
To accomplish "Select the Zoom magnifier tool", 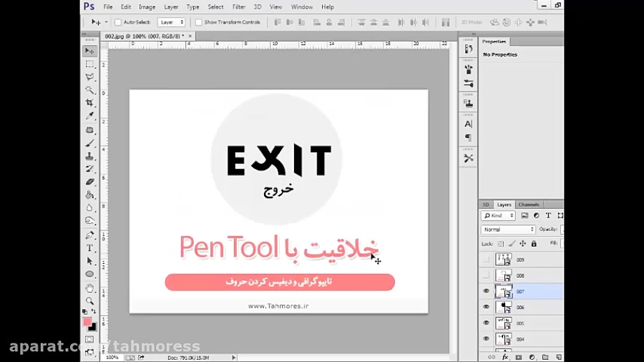I will pos(89,301).
